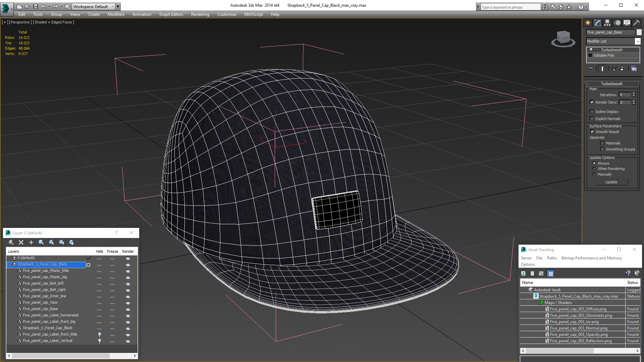
Task: Click the Iterations value field
Action: 625,95
